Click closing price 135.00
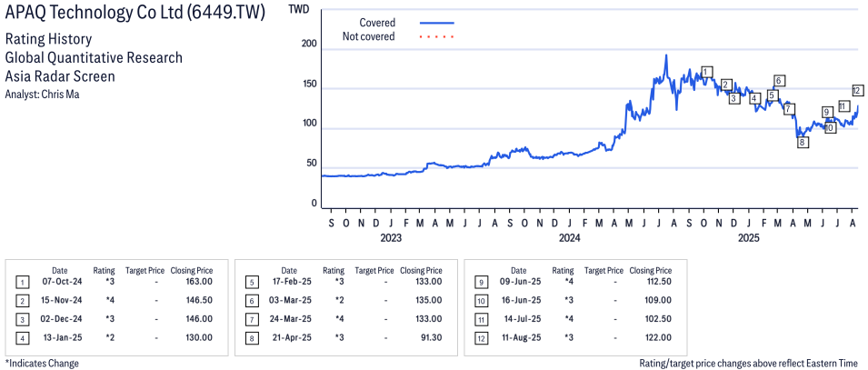868x370 pixels. pos(429,301)
